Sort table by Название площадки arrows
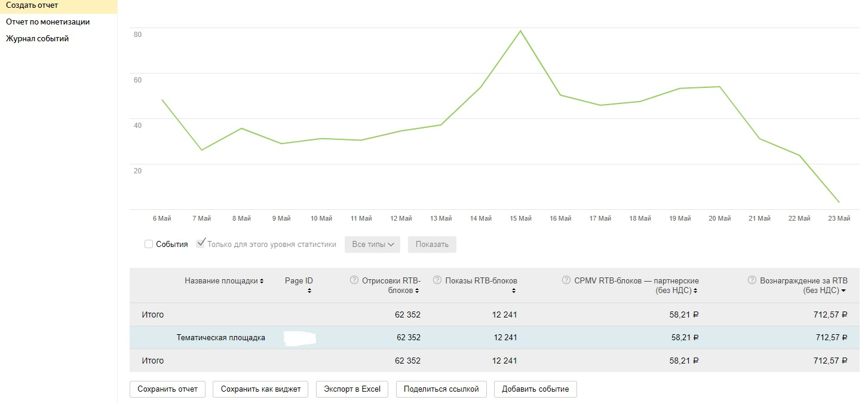 [x=262, y=281]
